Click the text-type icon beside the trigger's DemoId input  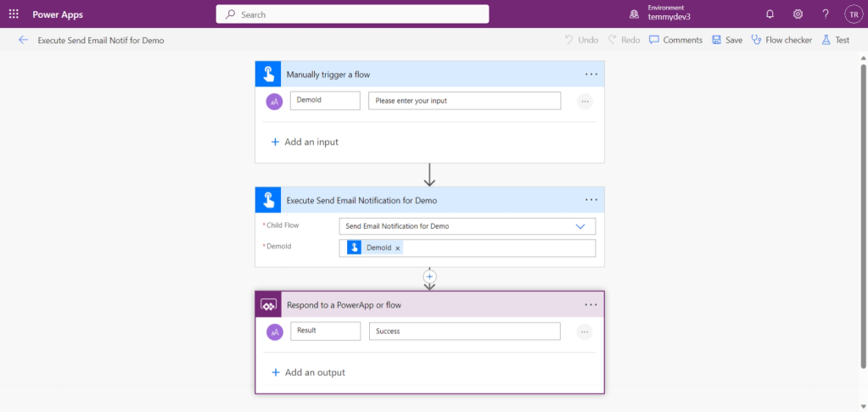(x=275, y=101)
